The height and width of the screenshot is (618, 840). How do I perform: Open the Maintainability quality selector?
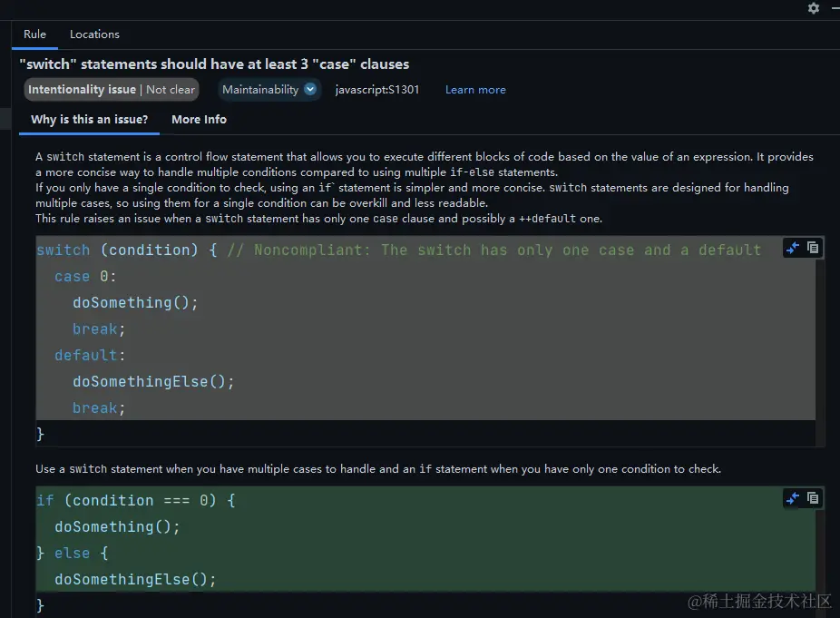pos(268,89)
